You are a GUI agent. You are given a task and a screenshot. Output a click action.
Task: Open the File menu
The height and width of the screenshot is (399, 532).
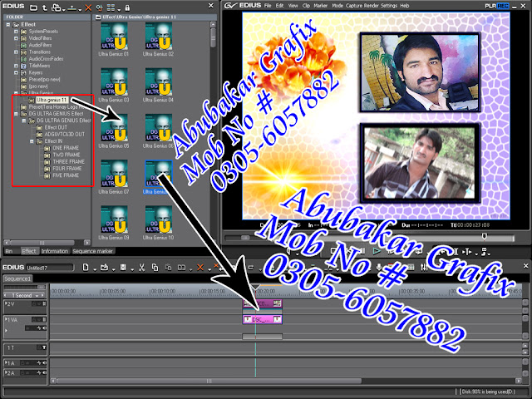click(x=268, y=6)
